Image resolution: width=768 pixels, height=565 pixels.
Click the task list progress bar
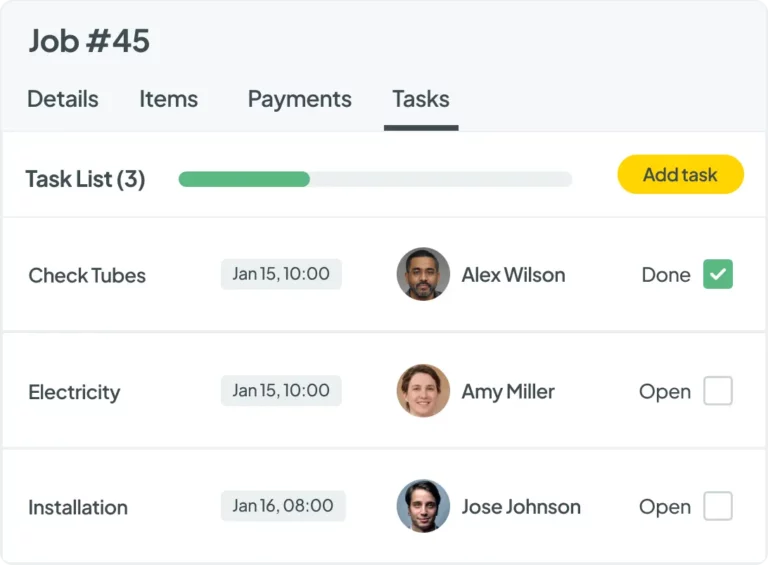(375, 179)
